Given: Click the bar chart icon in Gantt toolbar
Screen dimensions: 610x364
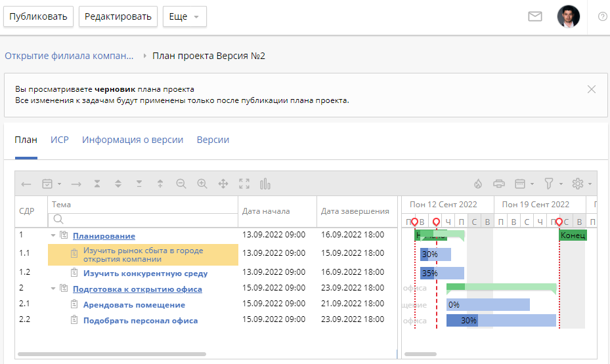Looking at the screenshot, I should pyautogui.click(x=265, y=184).
